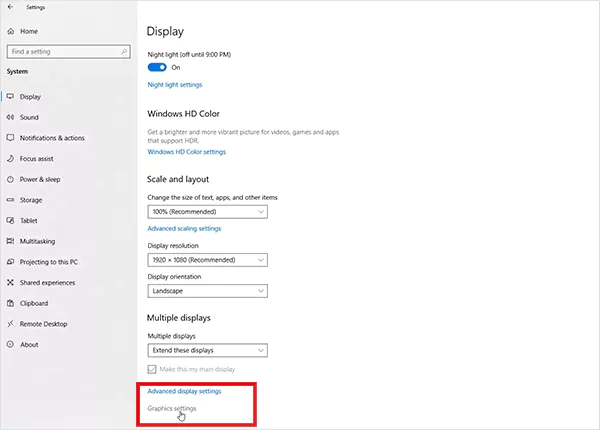Open the 100% (Recommended) scaling dropdown
This screenshot has height=430, width=600.
point(207,212)
